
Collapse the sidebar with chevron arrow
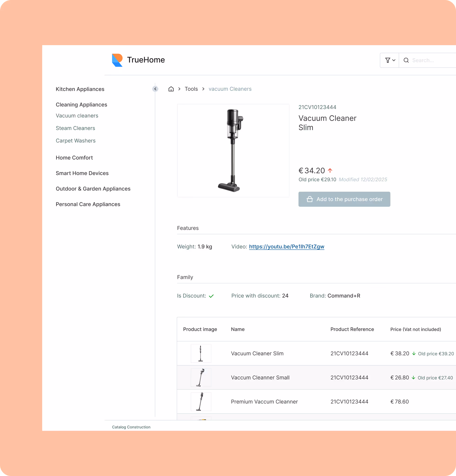point(155,89)
